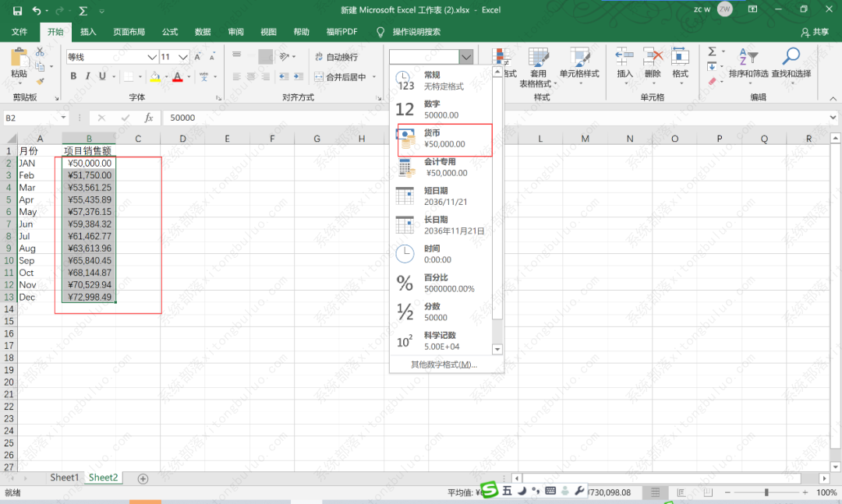842x504 pixels.
Task: Switch to the Sheet1 worksheet tab
Action: click(x=64, y=478)
